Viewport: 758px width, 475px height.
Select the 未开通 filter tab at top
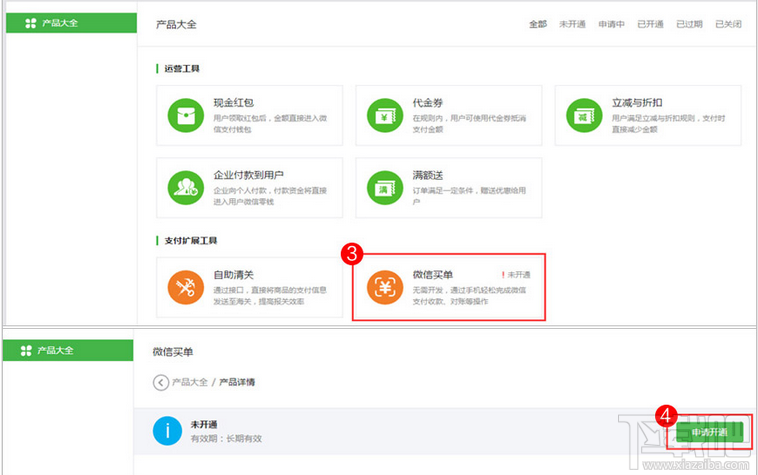point(572,24)
